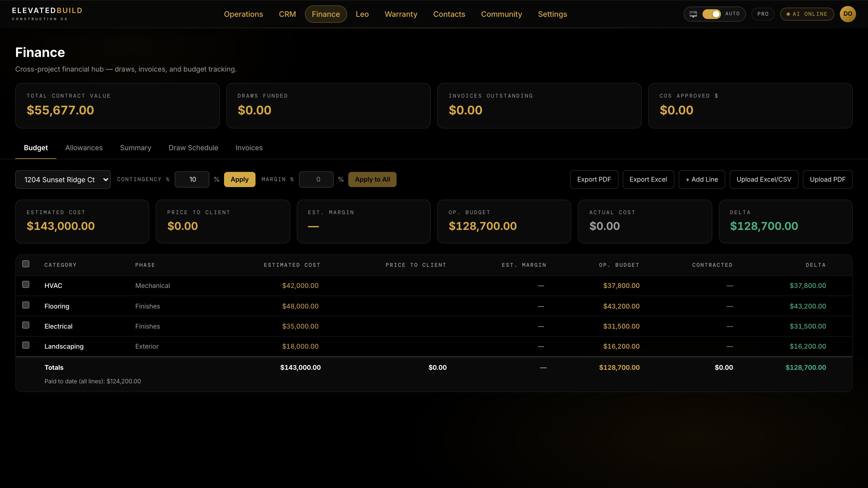The width and height of the screenshot is (868, 488).
Task: Click the Exterior phase cell
Action: click(147, 346)
